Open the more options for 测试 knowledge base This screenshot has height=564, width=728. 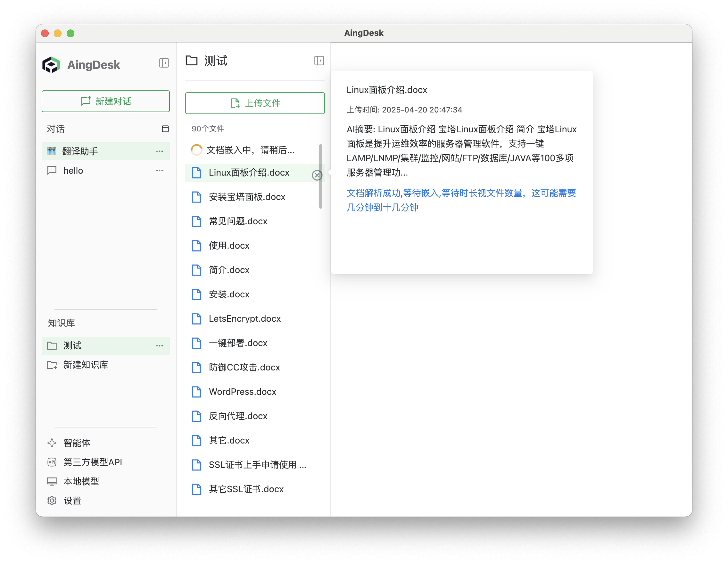click(159, 346)
